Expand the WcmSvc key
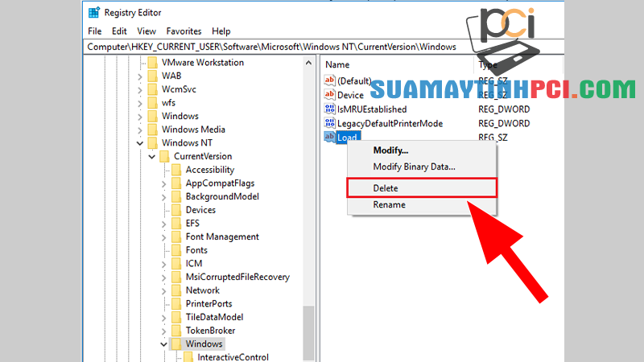The width and height of the screenshot is (644, 362). coord(139,90)
